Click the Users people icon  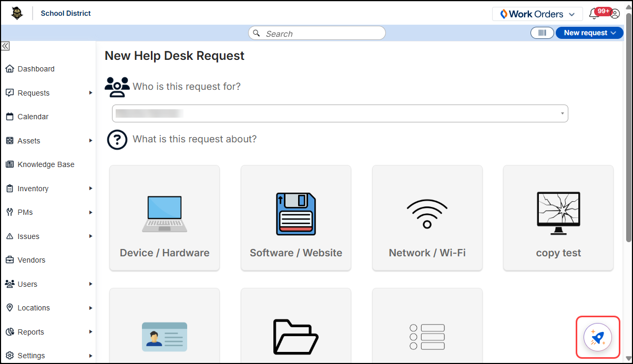tap(9, 284)
